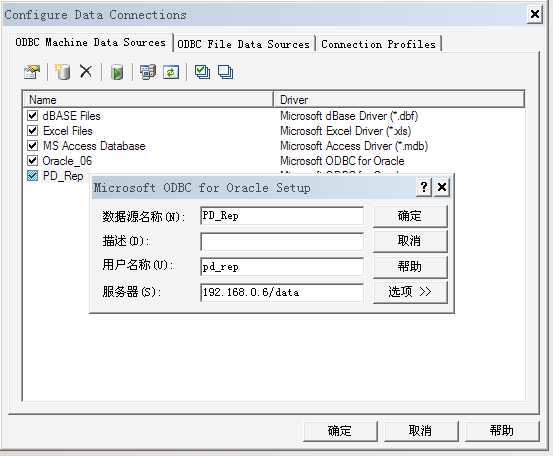Click the Refresh green arrows icon
The width and height of the screenshot is (553, 456).
[171, 72]
